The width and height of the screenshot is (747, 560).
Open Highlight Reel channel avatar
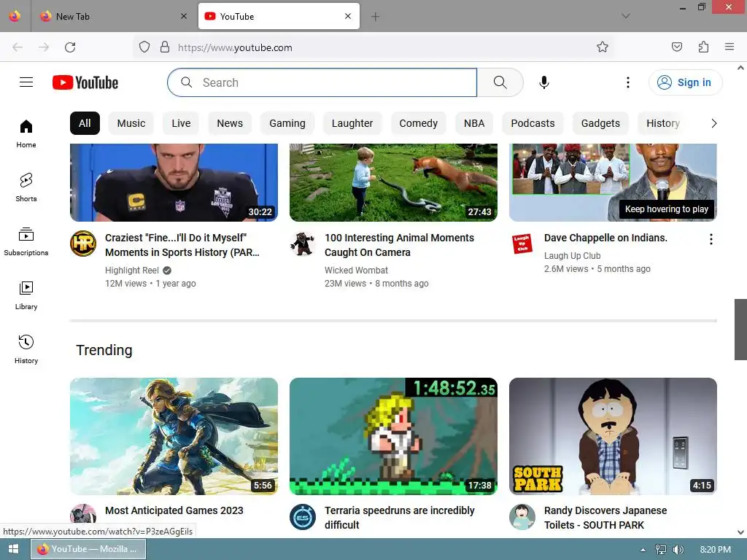83,244
